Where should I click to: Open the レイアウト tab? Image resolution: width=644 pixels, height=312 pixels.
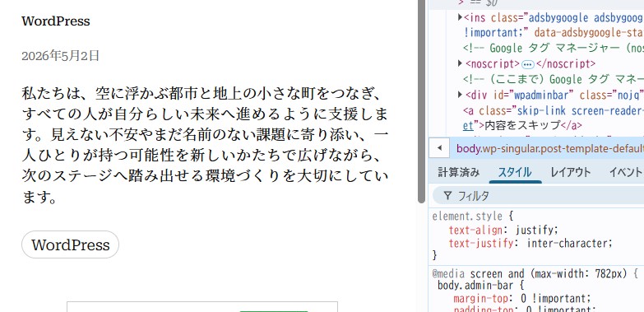(x=571, y=172)
